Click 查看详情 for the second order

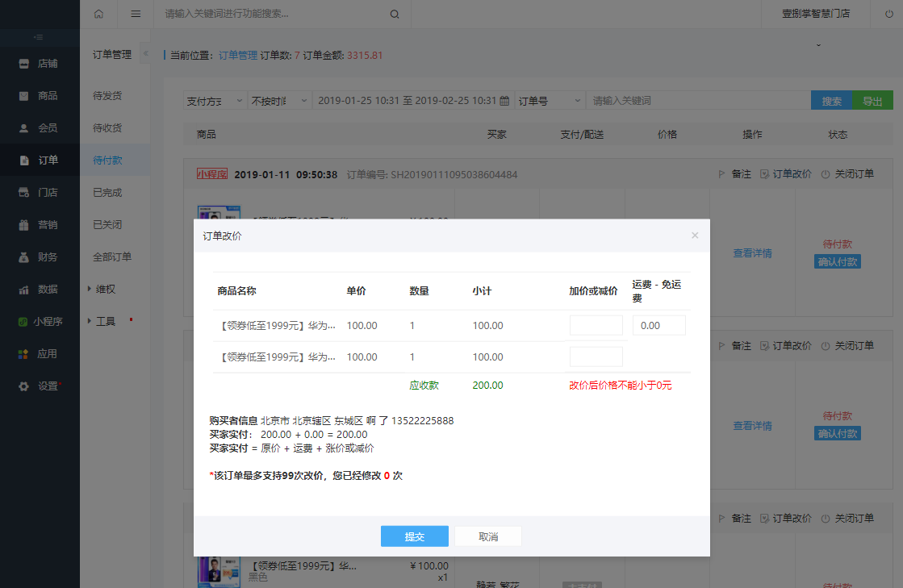tap(752, 426)
